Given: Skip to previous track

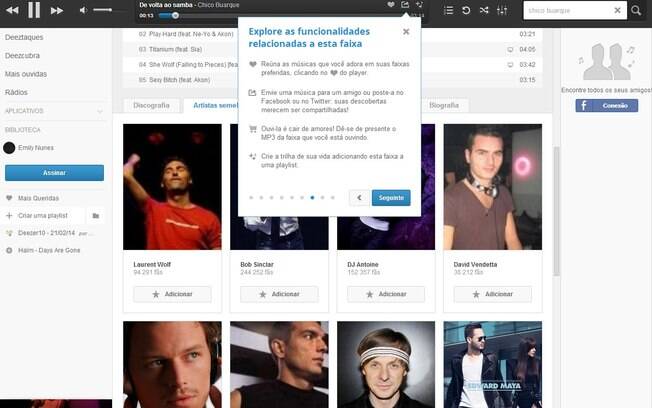Looking at the screenshot, I should 12,10.
